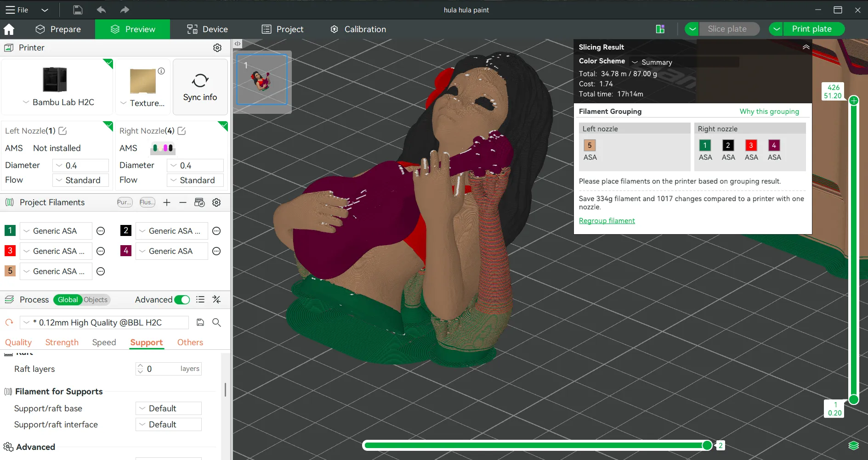Open the Strength settings tab
868x460 pixels.
coord(62,342)
